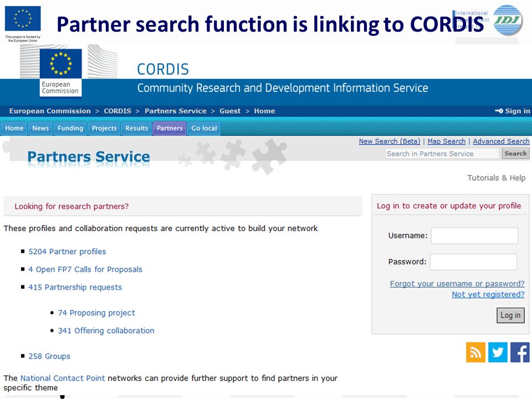Open the Funding tab
532x399 pixels.
(70, 128)
